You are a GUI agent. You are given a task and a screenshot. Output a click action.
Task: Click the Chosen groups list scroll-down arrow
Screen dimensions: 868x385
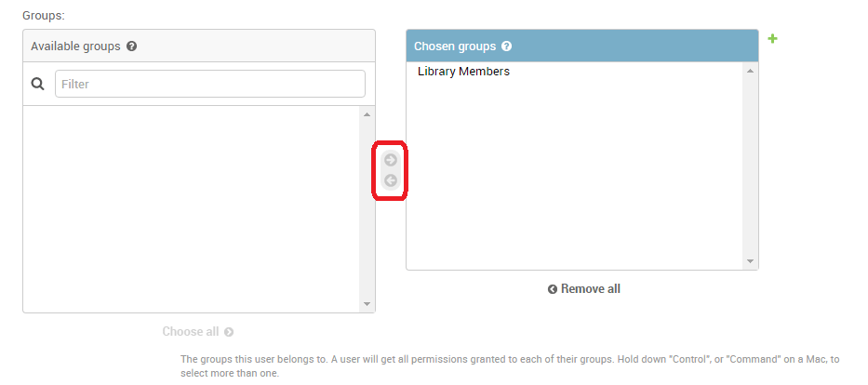point(750,261)
